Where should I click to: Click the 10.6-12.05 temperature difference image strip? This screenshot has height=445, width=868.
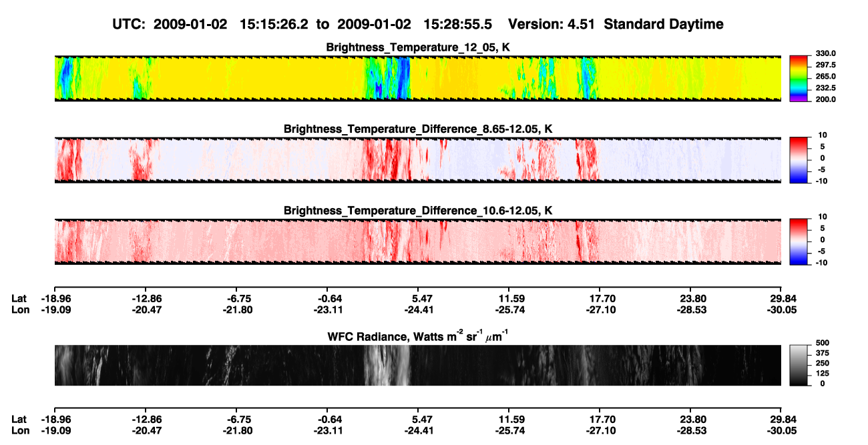pos(417,241)
